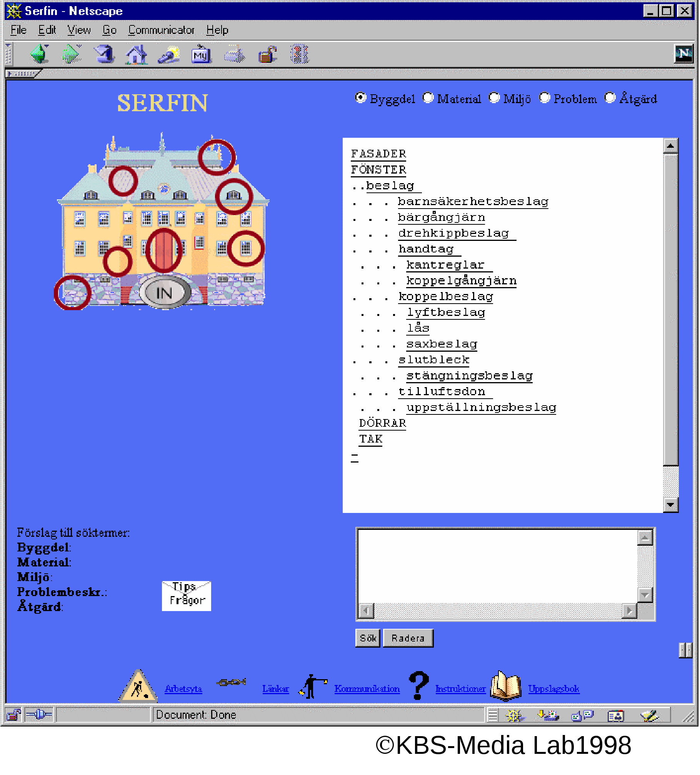Click the term list vertical scrollbar thumb

(671, 309)
